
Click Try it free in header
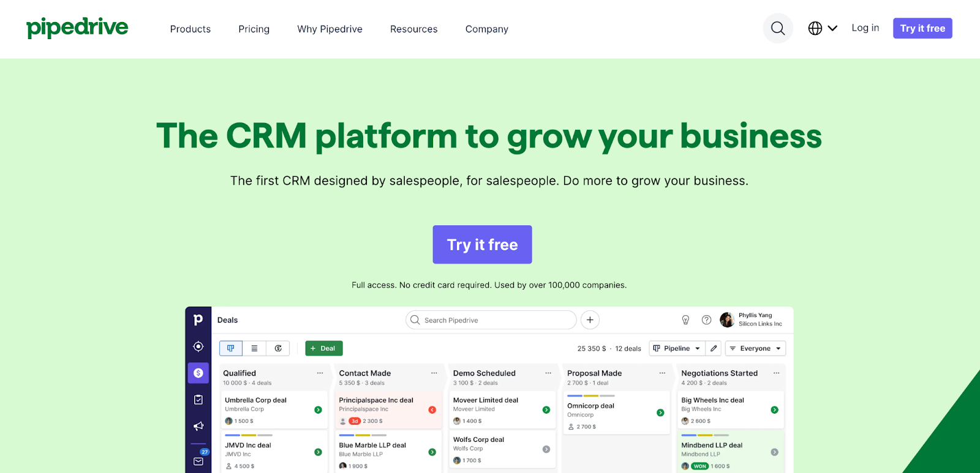[x=922, y=28]
